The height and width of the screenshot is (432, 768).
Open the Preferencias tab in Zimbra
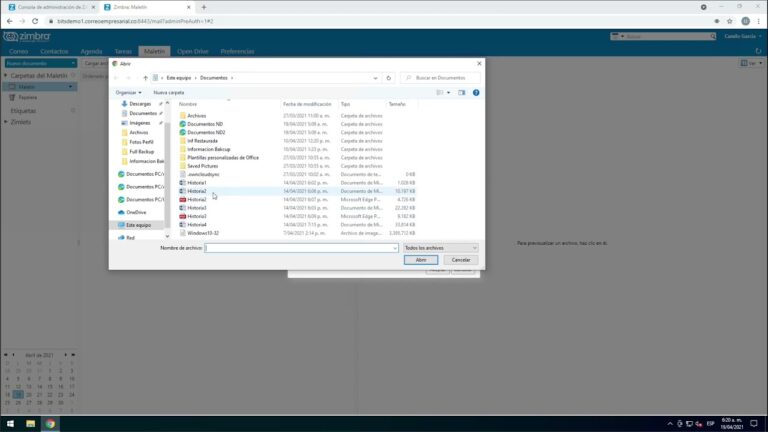pyautogui.click(x=237, y=51)
